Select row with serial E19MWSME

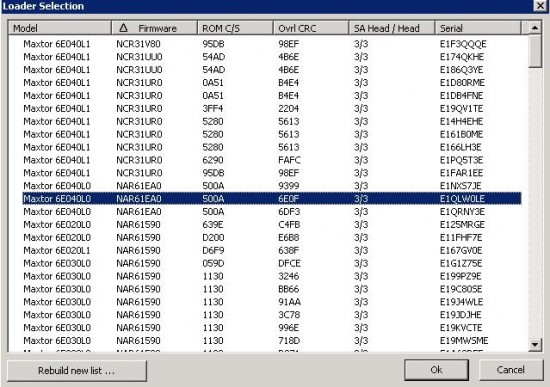(x=272, y=341)
